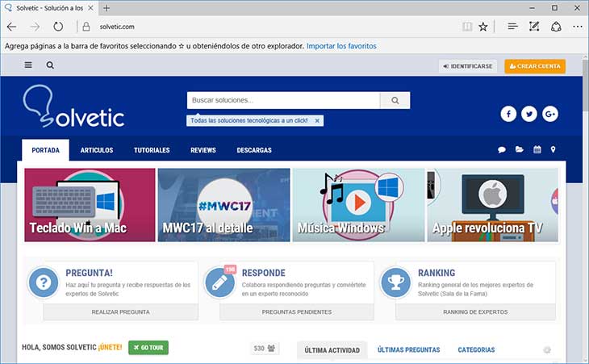Close the Solvetic browser tab
The height and width of the screenshot is (364, 589).
pyautogui.click(x=90, y=8)
